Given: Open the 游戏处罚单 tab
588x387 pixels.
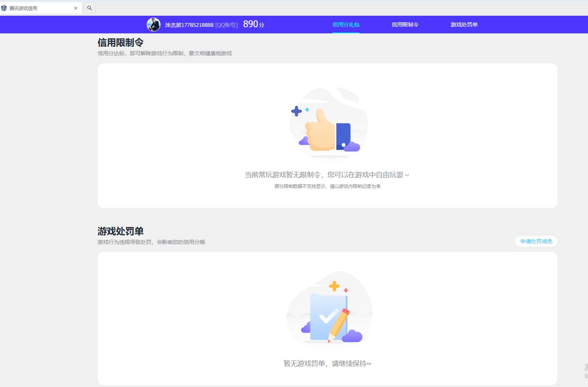Looking at the screenshot, I should [464, 25].
